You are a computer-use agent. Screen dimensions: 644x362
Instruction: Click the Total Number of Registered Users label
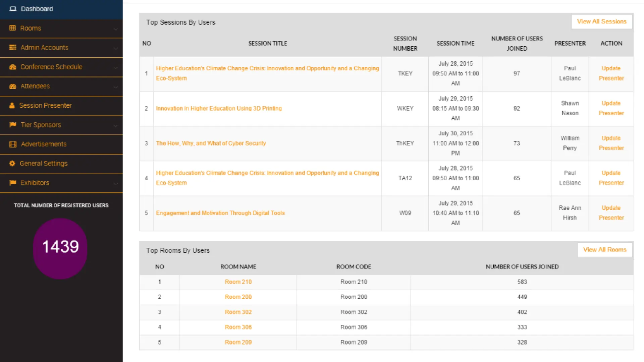61,205
